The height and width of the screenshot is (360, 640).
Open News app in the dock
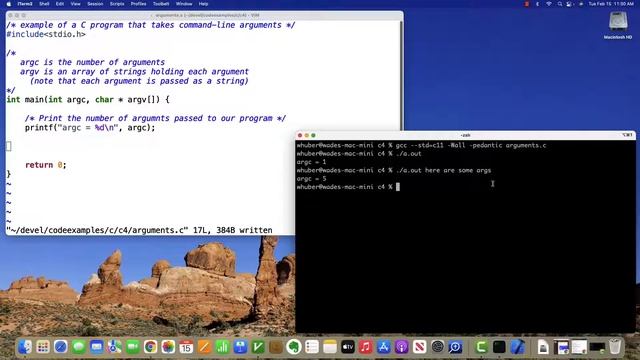(419, 347)
